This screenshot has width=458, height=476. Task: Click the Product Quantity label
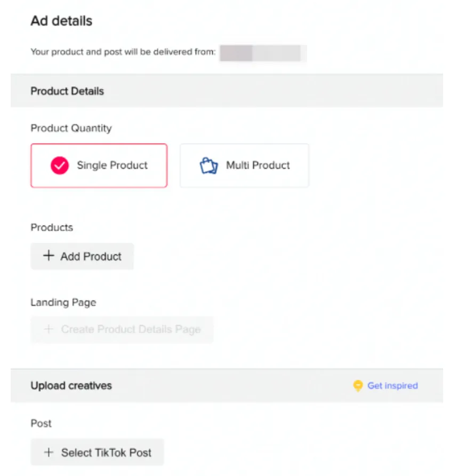(x=71, y=128)
